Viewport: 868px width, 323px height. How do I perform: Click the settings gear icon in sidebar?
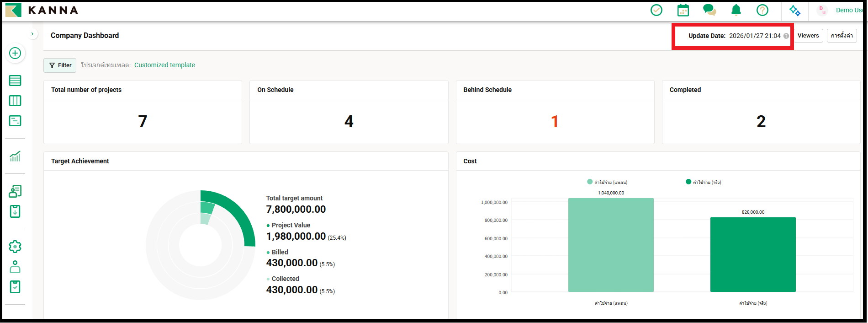click(15, 247)
